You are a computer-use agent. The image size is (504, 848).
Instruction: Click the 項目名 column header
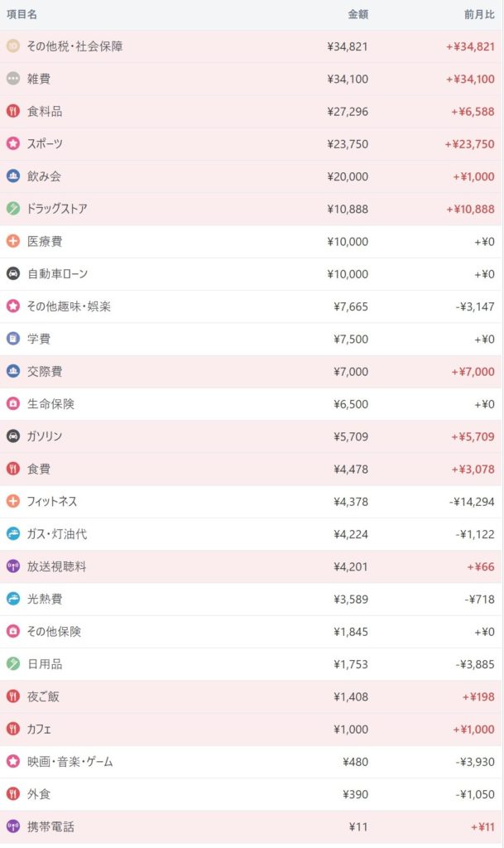click(22, 15)
